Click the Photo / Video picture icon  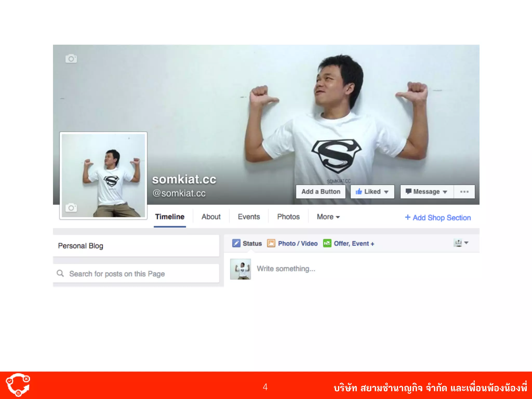[x=271, y=243]
